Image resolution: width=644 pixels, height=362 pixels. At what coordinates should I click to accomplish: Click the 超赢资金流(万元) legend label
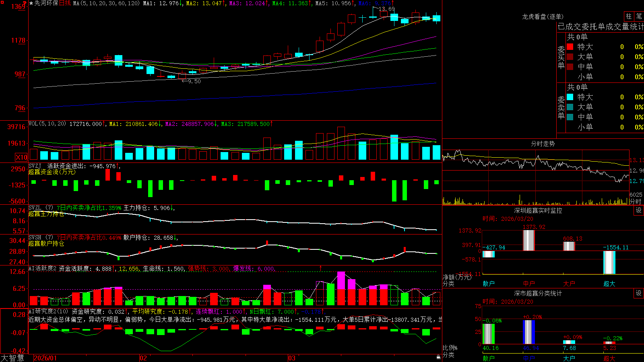click(x=52, y=172)
